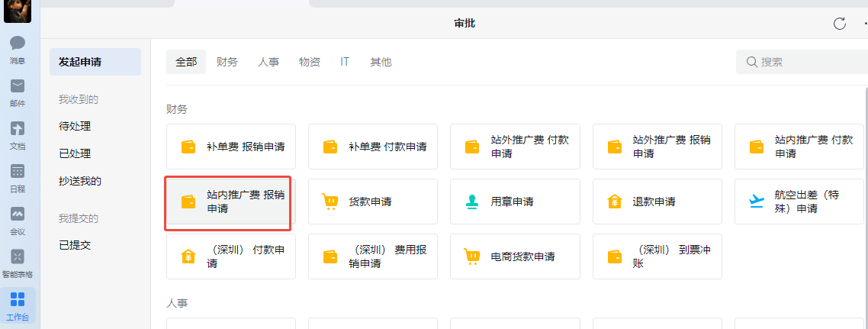Select 发起申请 in left panel
The image size is (868, 329).
(x=80, y=62)
